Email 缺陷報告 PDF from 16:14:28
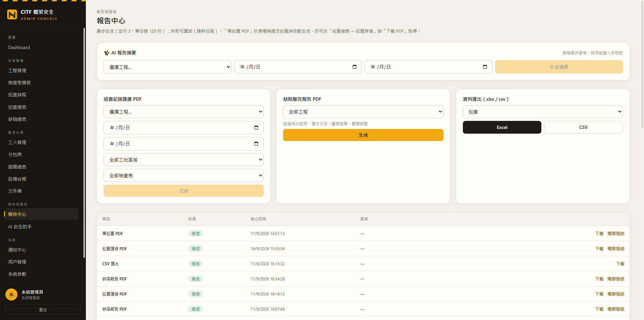The image size is (644, 320). (x=616, y=279)
